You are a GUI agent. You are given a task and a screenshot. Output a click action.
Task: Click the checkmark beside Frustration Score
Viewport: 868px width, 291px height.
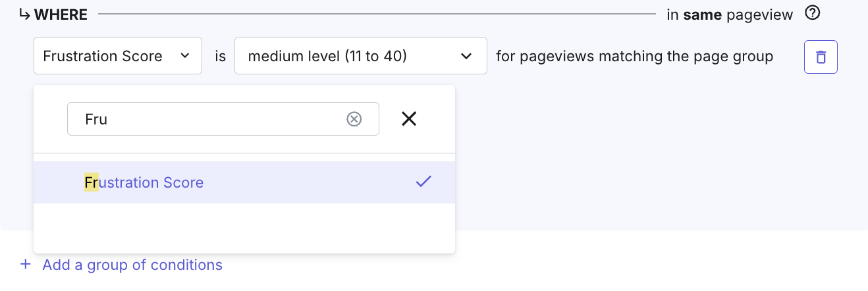[423, 182]
